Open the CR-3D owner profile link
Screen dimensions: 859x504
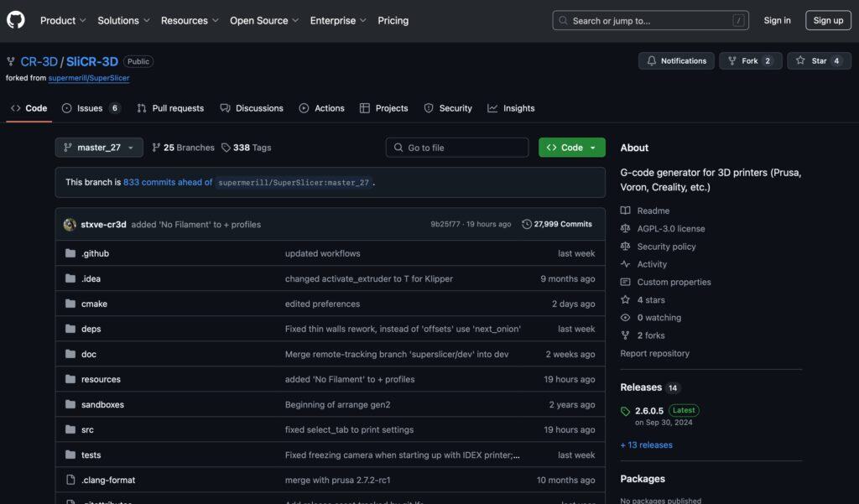(39, 61)
